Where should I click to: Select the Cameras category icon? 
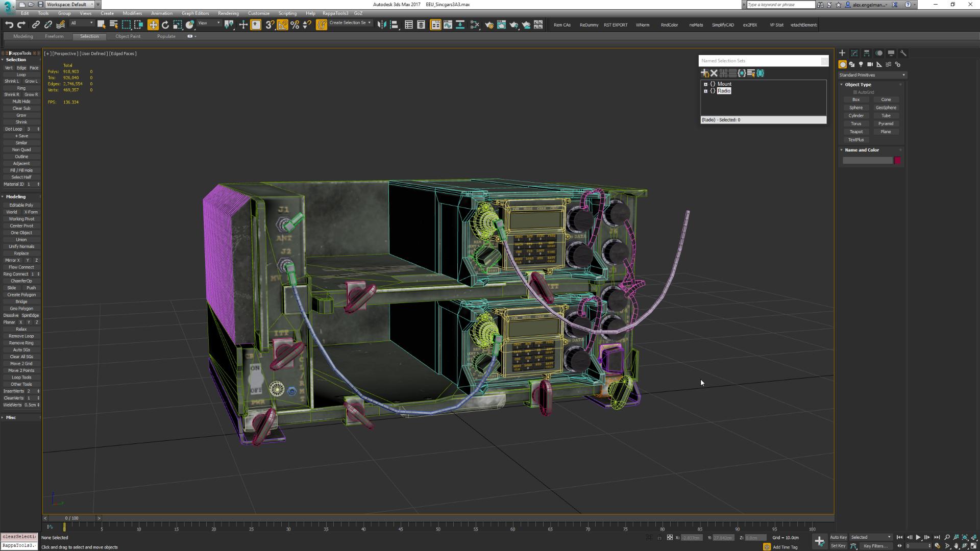pyautogui.click(x=870, y=64)
